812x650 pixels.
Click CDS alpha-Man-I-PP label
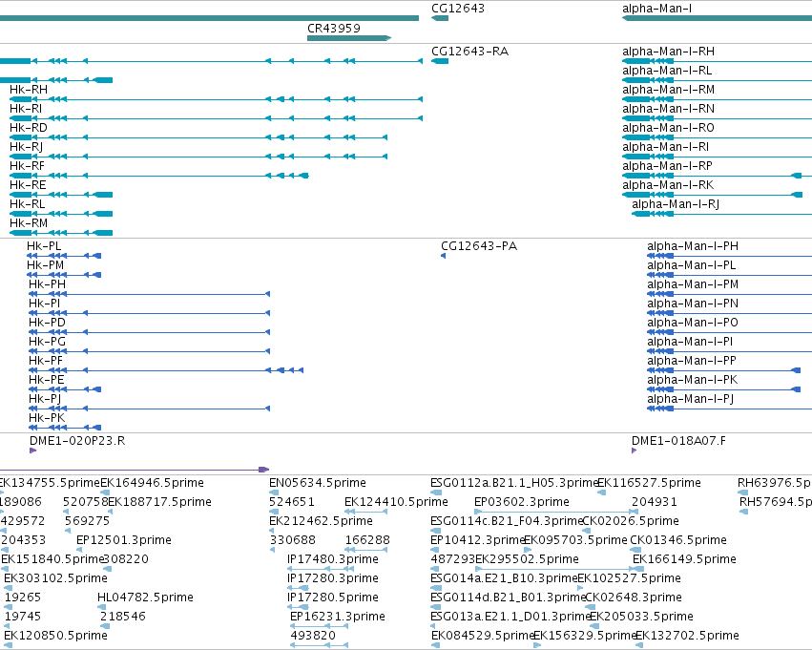click(x=692, y=362)
